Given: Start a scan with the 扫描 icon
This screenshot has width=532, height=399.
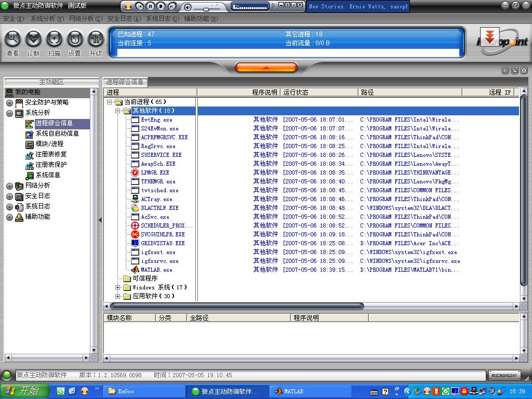Looking at the screenshot, I should tap(54, 39).
